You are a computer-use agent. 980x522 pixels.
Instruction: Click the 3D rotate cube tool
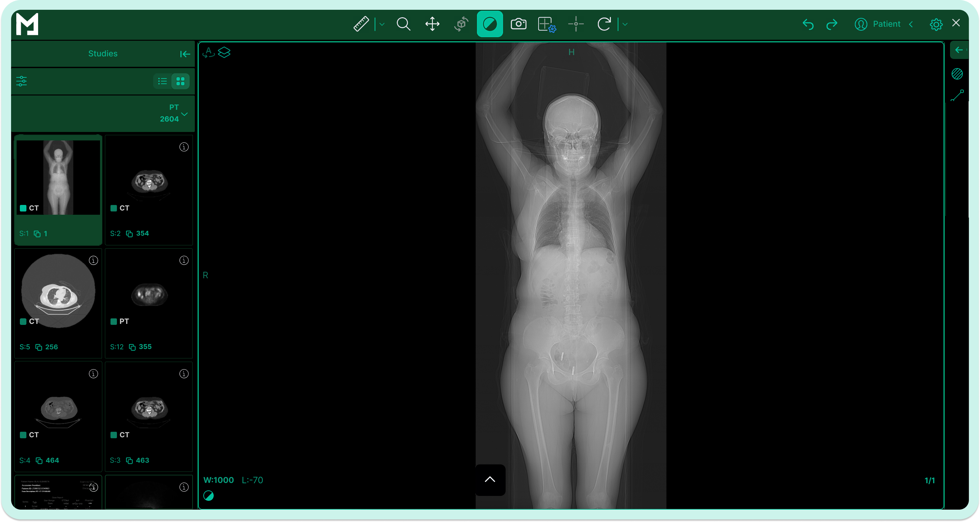tap(461, 24)
